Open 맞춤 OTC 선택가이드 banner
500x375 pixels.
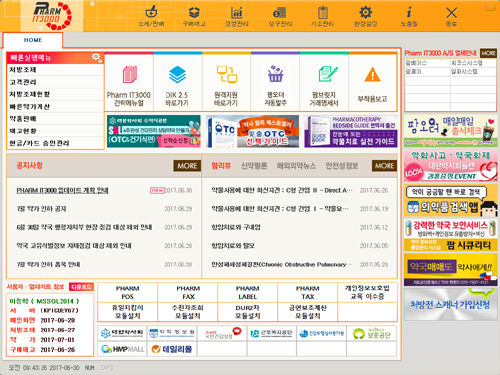[x=252, y=131]
